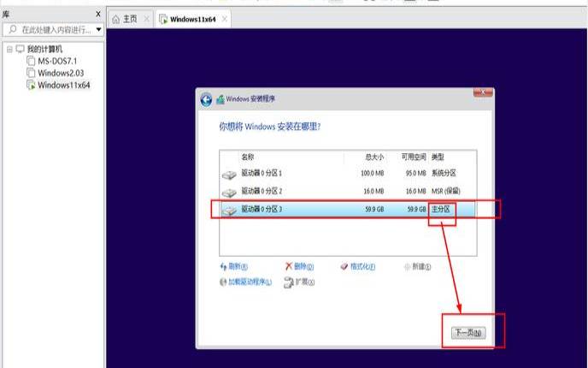Click the MSR (保留) type cell
The image size is (588, 368).
click(445, 191)
